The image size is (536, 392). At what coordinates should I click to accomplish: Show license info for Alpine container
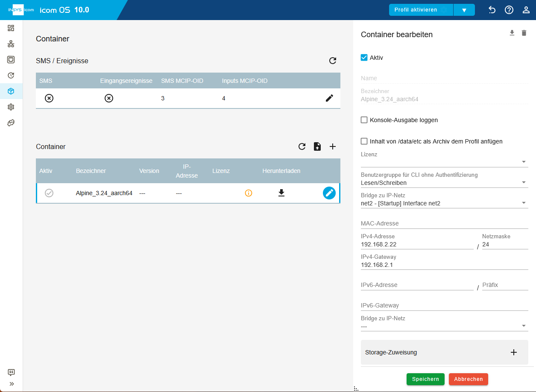pyautogui.click(x=249, y=193)
